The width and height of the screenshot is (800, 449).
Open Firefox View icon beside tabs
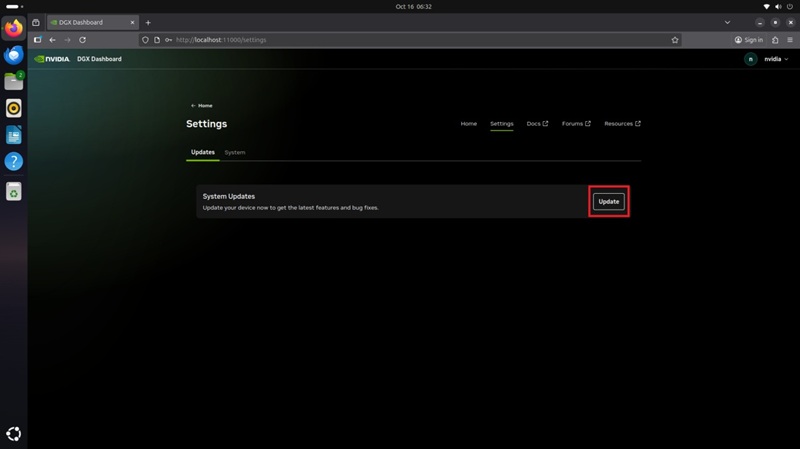[36, 22]
